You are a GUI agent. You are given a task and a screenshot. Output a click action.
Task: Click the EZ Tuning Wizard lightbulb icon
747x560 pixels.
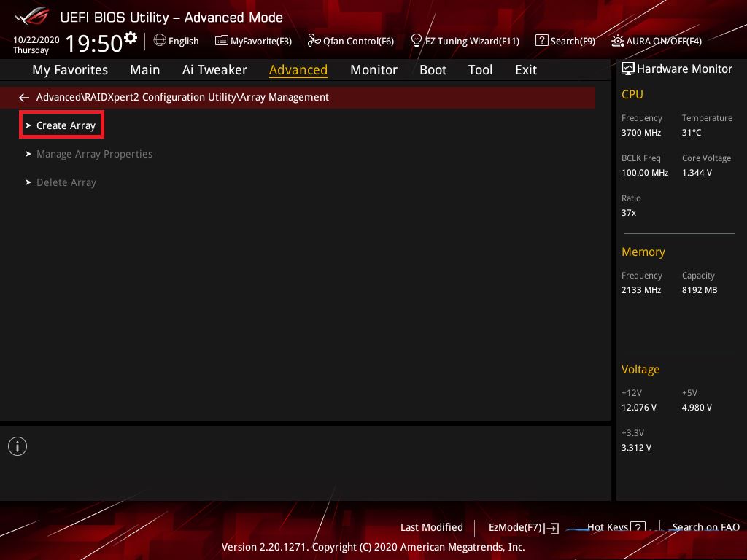click(x=416, y=41)
